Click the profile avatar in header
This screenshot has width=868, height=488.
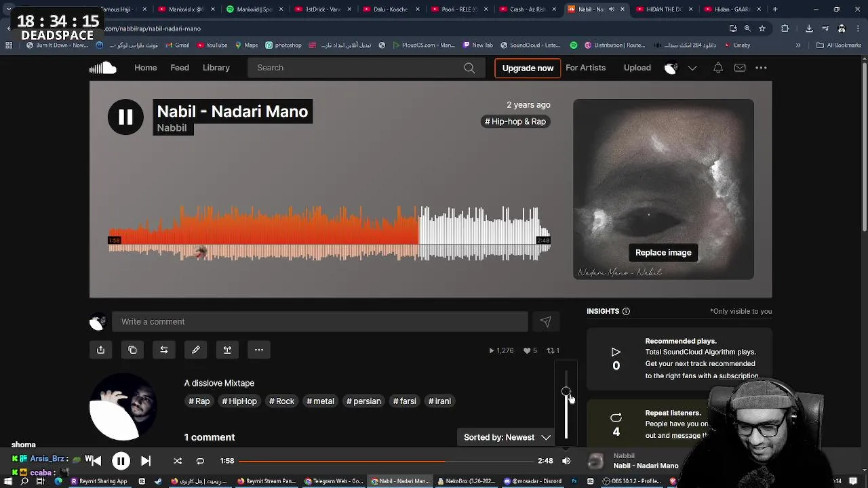click(671, 68)
